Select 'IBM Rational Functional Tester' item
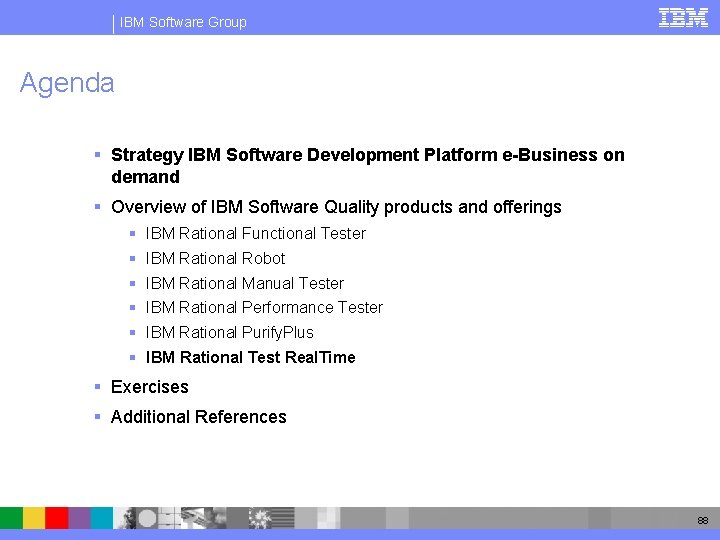 tap(256, 233)
